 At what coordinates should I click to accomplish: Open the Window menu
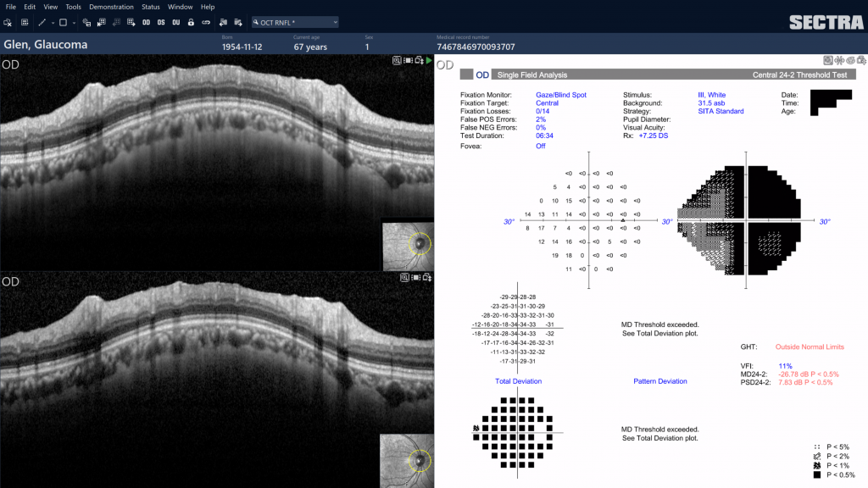[x=180, y=7]
